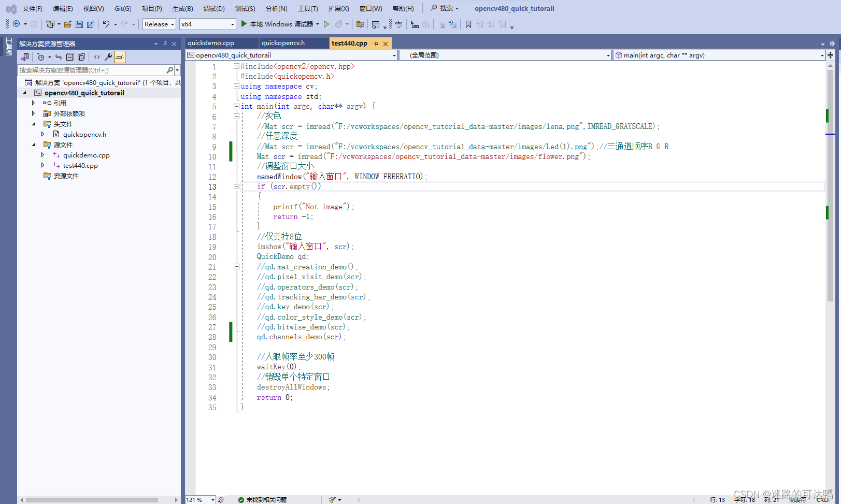The height and width of the screenshot is (504, 841).
Task: Click Sync with Active Document icon
Action: 59,57
